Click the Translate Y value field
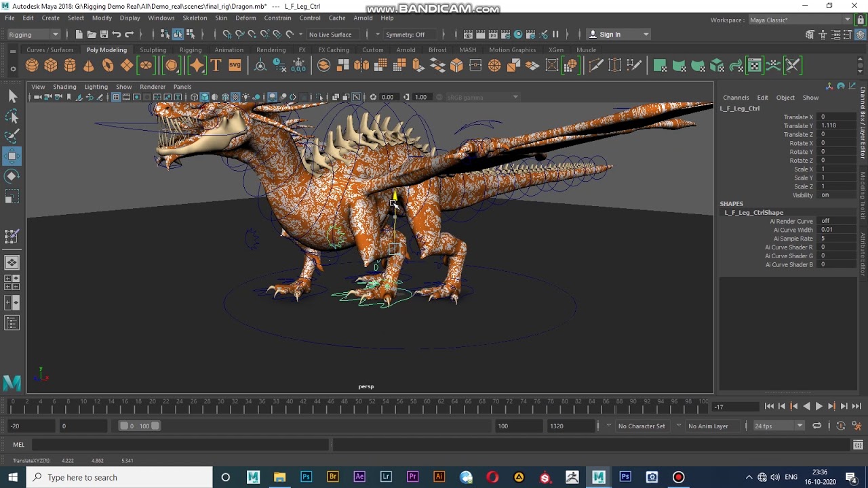This screenshot has width=868, height=488. [x=837, y=125]
